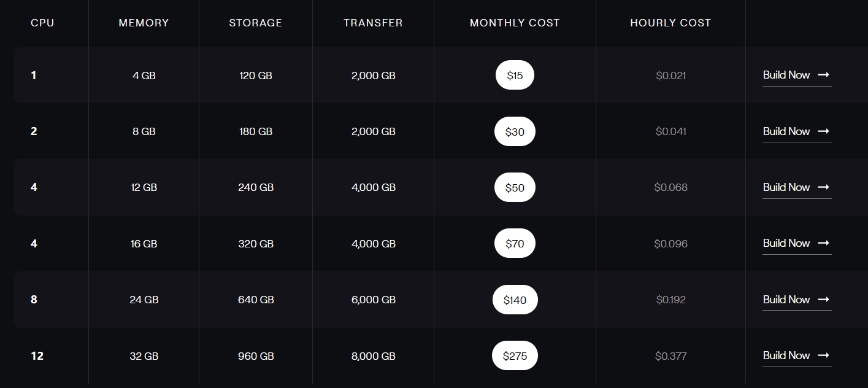The width and height of the screenshot is (868, 388).
Task: Click the arrow icon in the $30 plan row
Action: (x=824, y=131)
